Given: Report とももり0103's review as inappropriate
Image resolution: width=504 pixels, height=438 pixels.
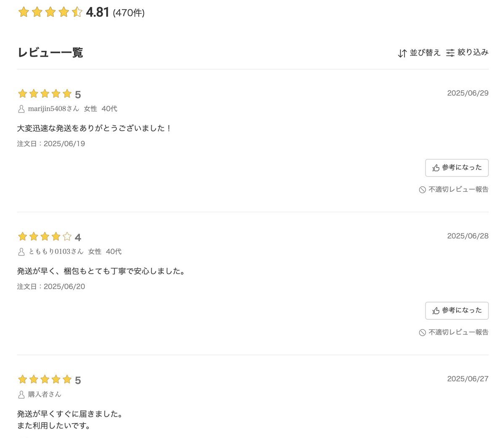Looking at the screenshot, I should (x=454, y=332).
